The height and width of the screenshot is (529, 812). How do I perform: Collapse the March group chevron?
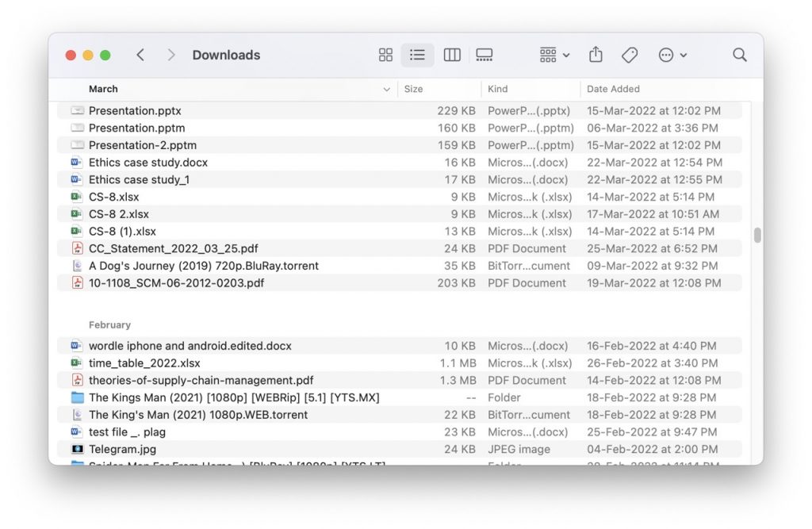click(x=386, y=90)
